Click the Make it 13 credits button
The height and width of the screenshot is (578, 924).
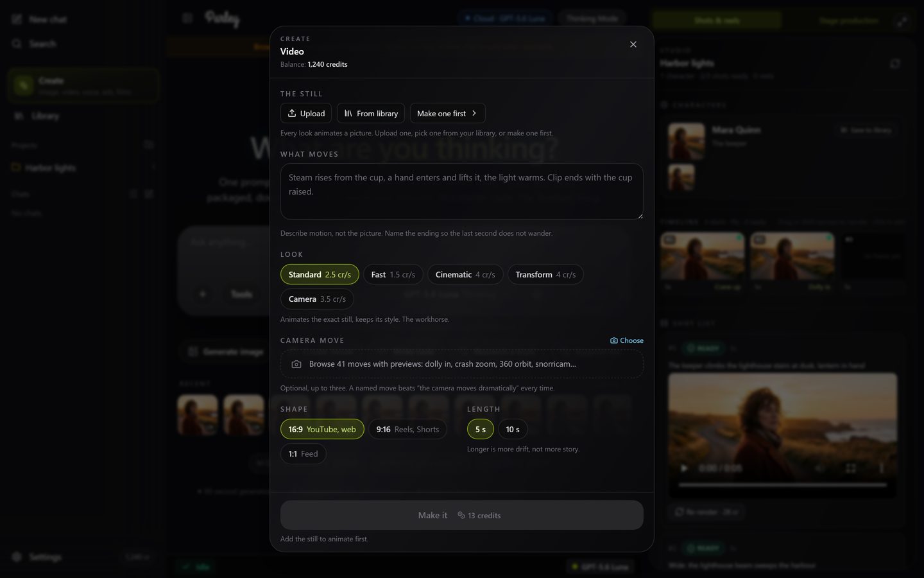(462, 515)
